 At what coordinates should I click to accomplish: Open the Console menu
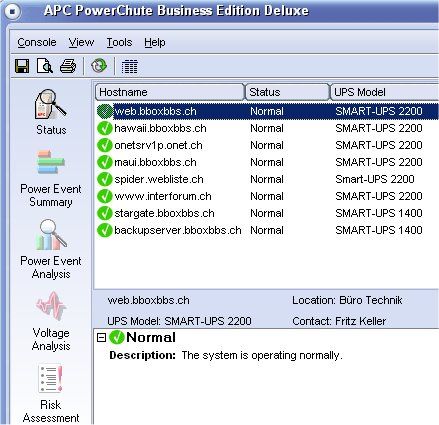[37, 42]
